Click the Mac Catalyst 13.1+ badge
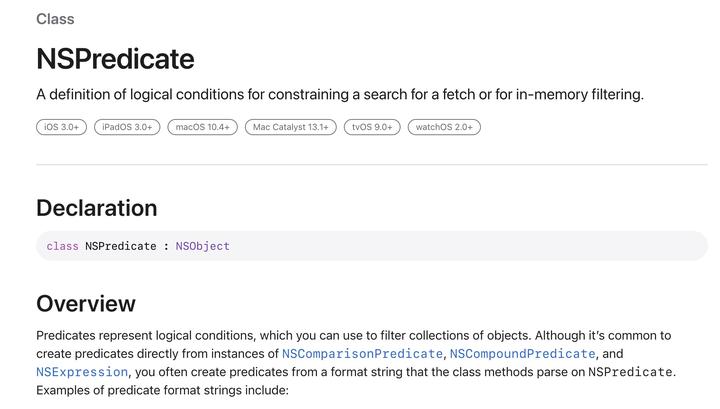 tap(291, 127)
